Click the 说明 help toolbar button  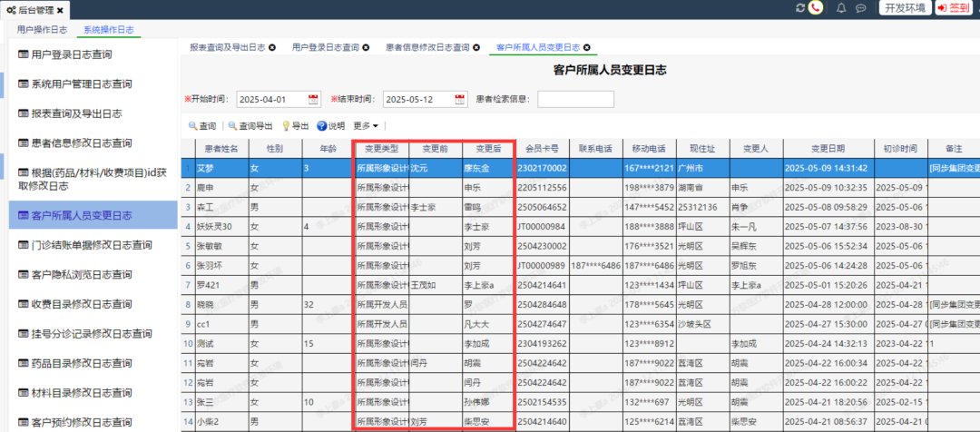(x=330, y=125)
